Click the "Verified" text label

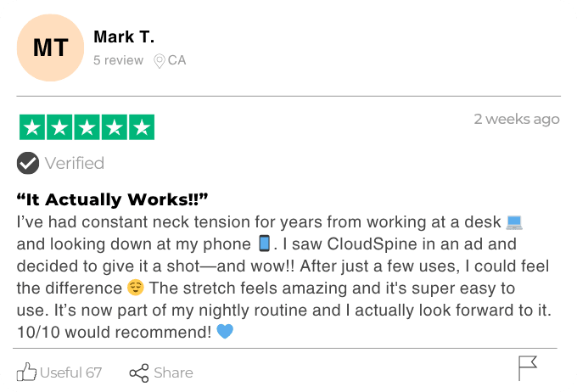tap(75, 163)
